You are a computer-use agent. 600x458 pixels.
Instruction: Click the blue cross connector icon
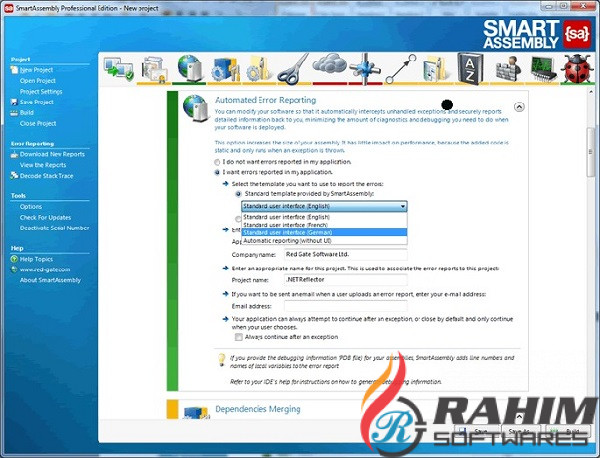click(x=365, y=68)
